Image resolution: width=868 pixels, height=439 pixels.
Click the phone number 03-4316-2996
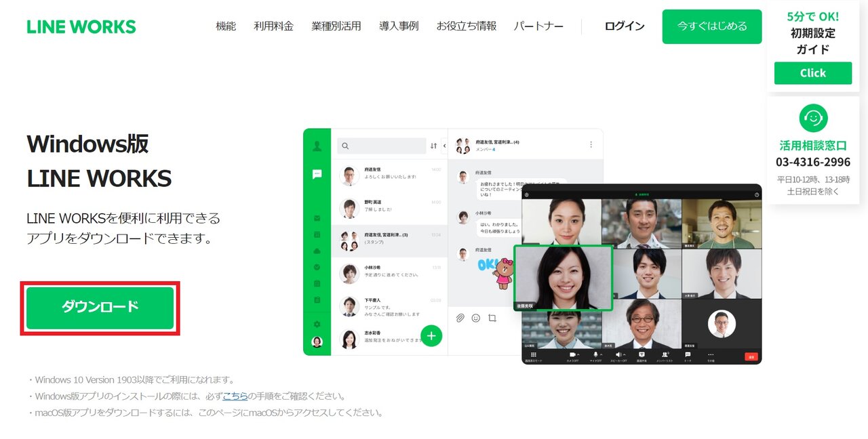point(813,163)
